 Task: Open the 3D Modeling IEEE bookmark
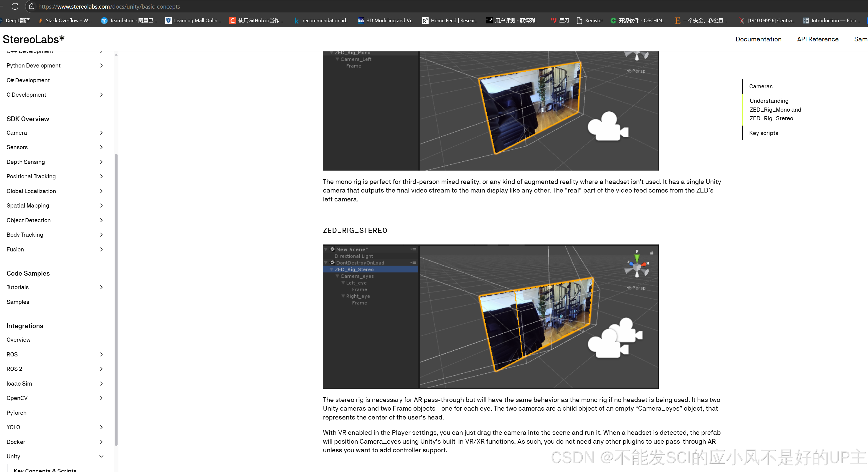[x=386, y=21]
